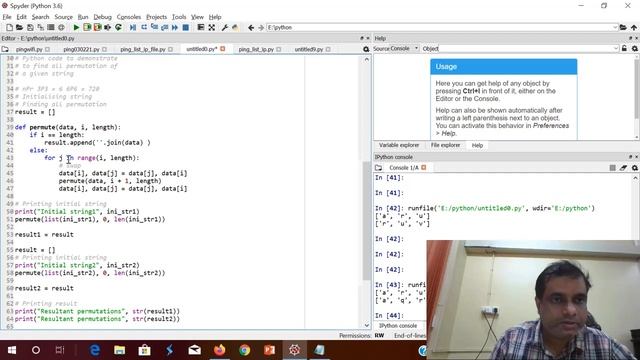Browse console tabs folder icon
This screenshot has height=360, width=640.
point(378,168)
